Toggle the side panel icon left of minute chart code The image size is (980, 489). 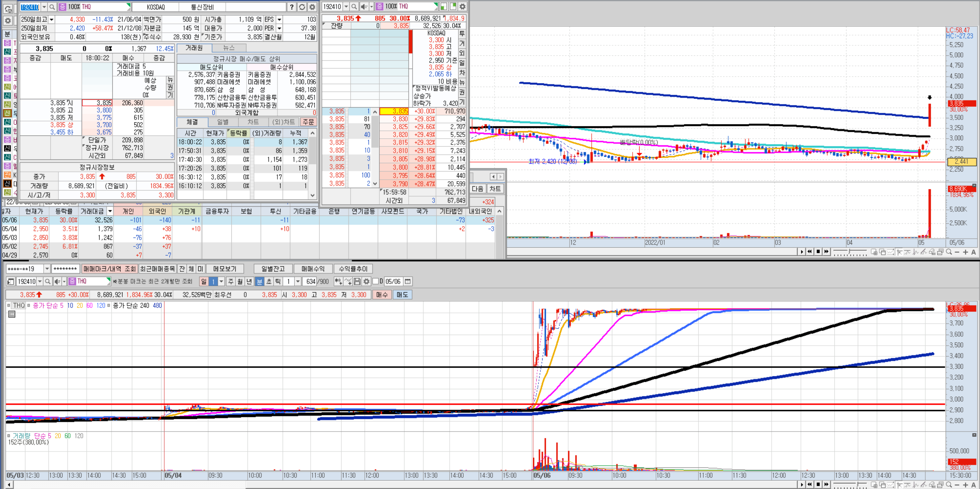click(10, 281)
